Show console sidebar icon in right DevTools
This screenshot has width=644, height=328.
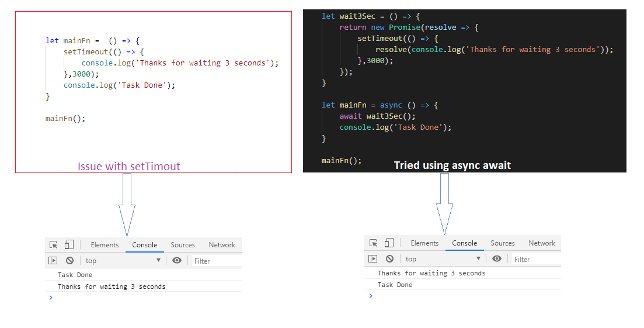pyautogui.click(x=373, y=258)
